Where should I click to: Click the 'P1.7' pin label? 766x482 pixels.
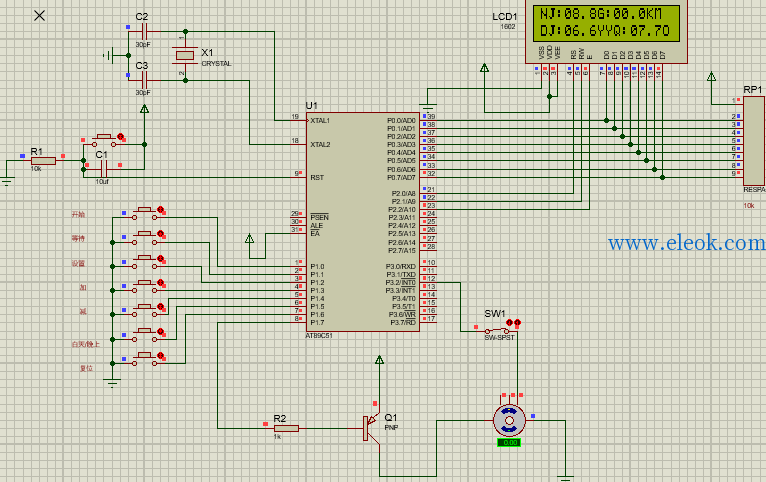[318, 322]
